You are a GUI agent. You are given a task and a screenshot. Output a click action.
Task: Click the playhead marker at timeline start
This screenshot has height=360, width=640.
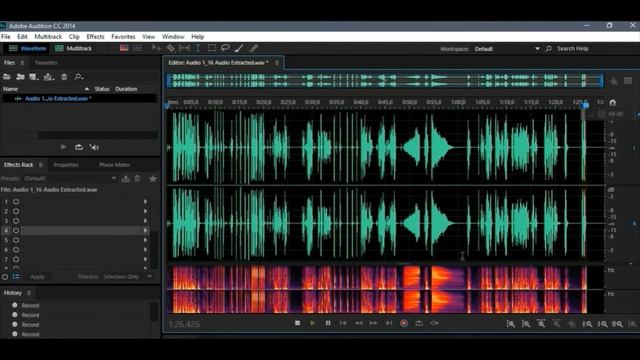point(167,106)
